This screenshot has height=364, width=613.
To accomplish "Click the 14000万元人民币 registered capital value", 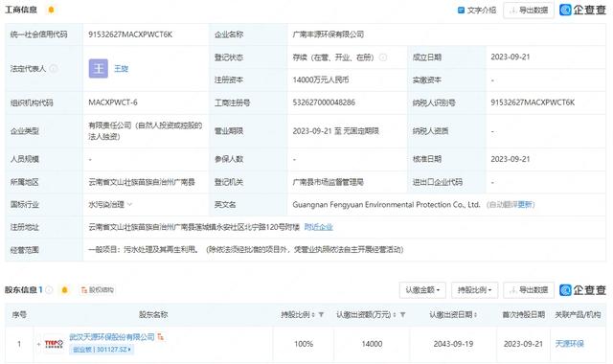I will 321,80.
